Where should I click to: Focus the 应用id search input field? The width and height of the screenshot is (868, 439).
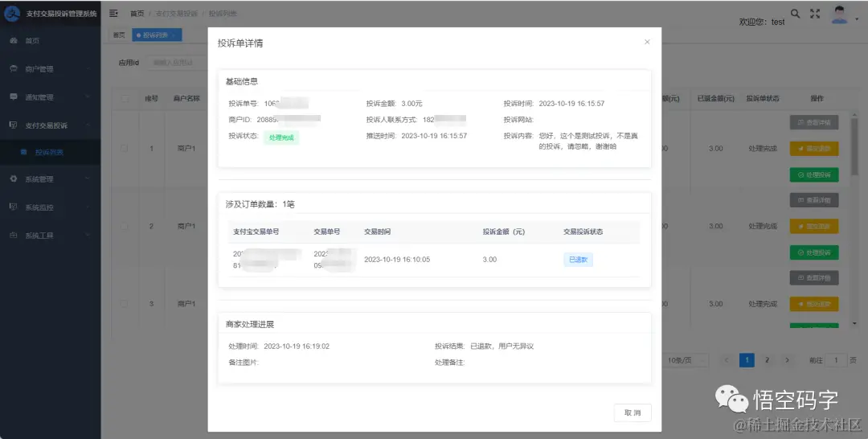[x=177, y=63]
